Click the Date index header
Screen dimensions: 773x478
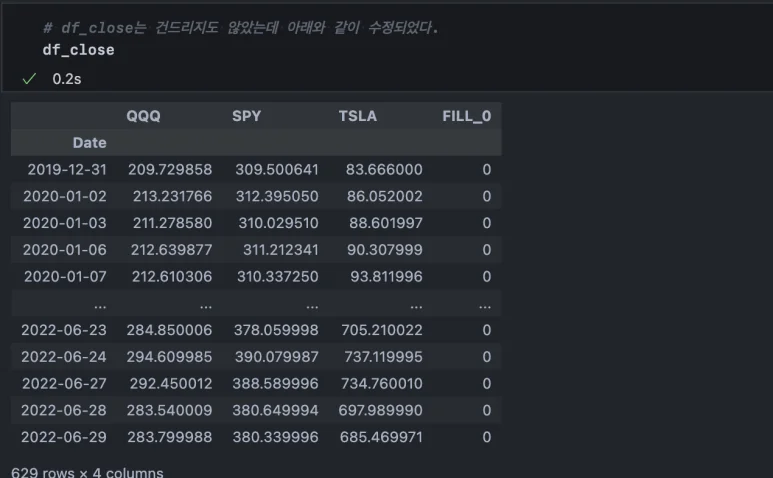tap(89, 143)
